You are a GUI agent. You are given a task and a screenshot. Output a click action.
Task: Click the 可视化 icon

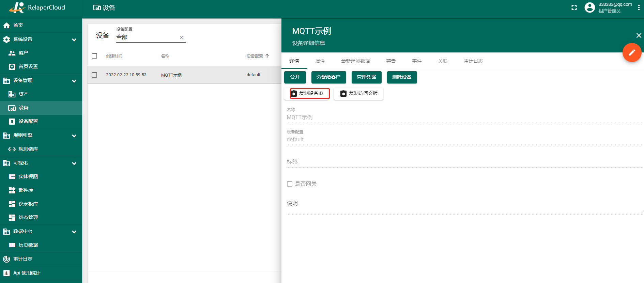point(6,163)
